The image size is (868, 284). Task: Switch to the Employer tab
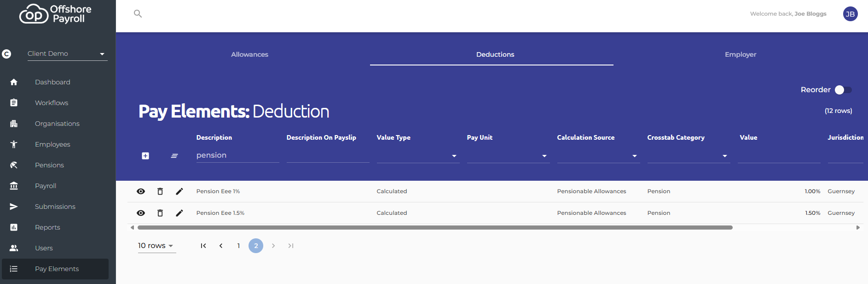click(x=740, y=54)
